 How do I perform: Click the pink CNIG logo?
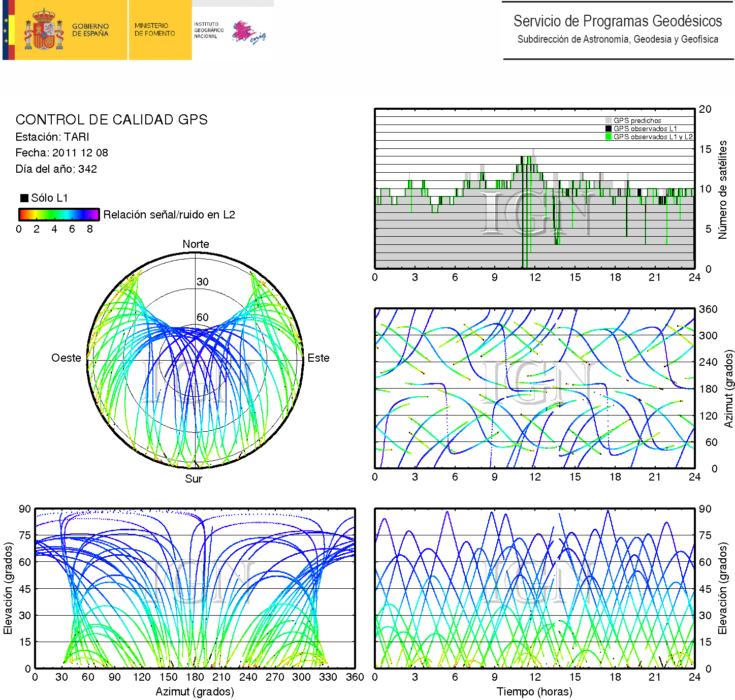[x=248, y=32]
